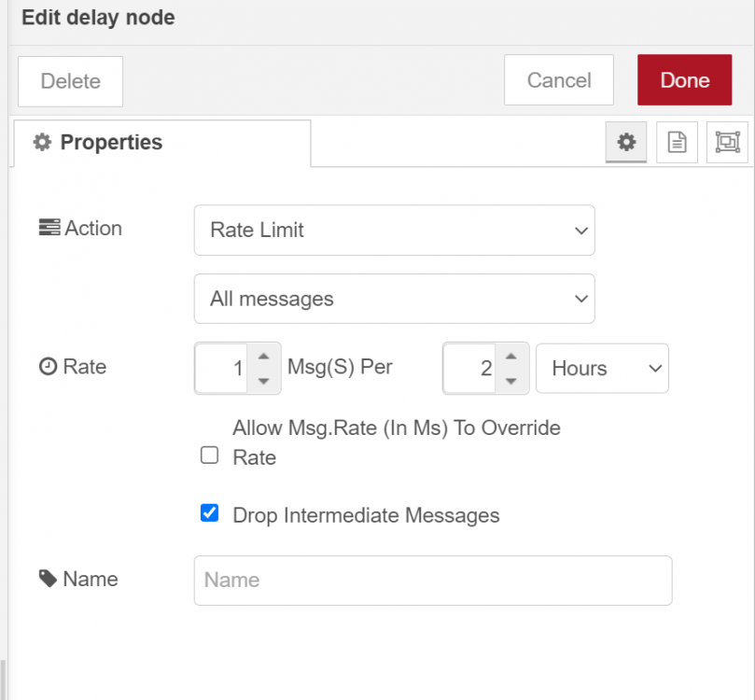Click the Done button
Viewport: 755px width, 700px height.
[685, 80]
